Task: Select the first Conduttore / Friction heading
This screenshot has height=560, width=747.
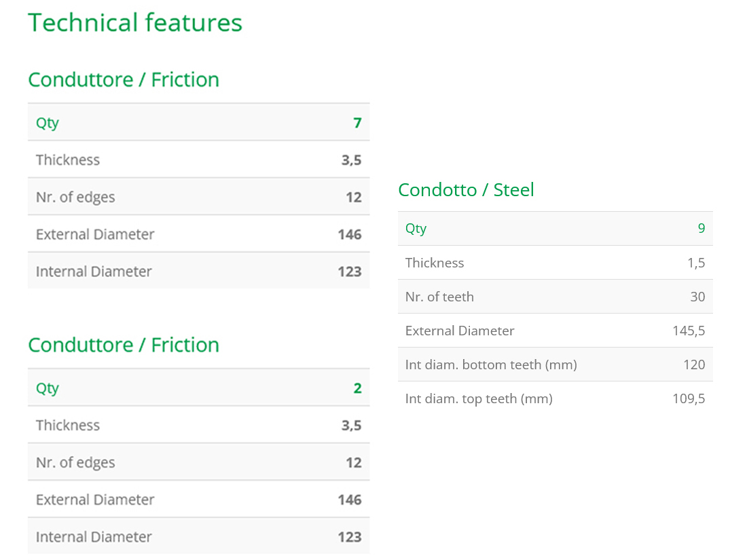Action: coord(124,79)
